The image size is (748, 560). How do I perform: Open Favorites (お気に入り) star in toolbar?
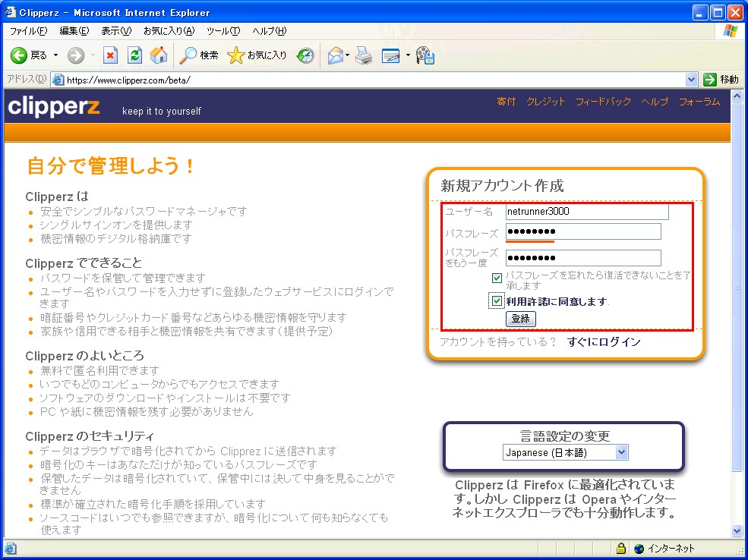pyautogui.click(x=235, y=55)
